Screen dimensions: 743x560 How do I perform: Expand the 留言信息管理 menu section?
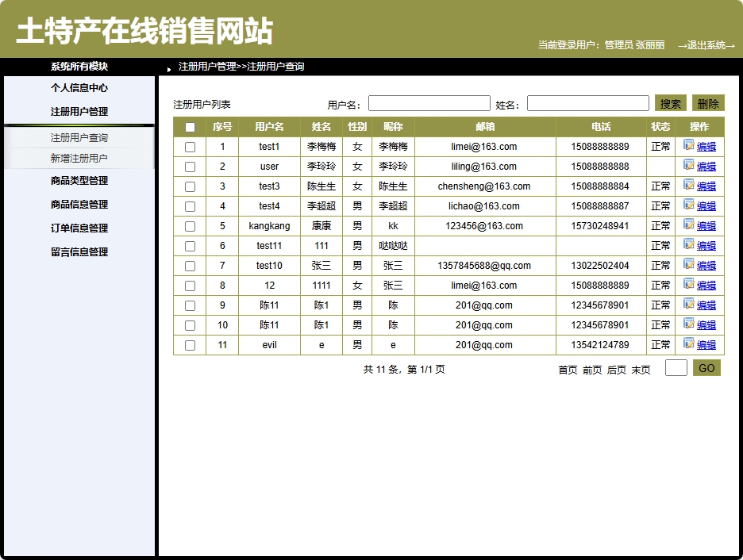[79, 252]
